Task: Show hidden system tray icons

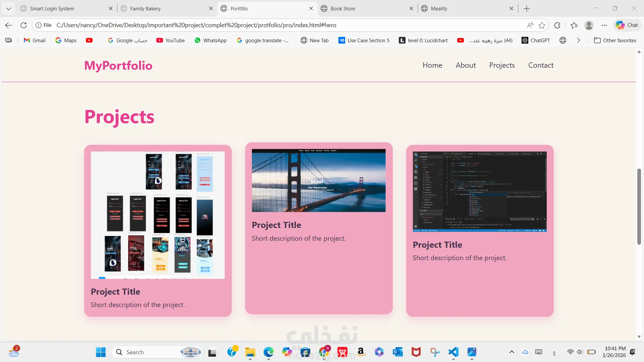Action: point(512,352)
